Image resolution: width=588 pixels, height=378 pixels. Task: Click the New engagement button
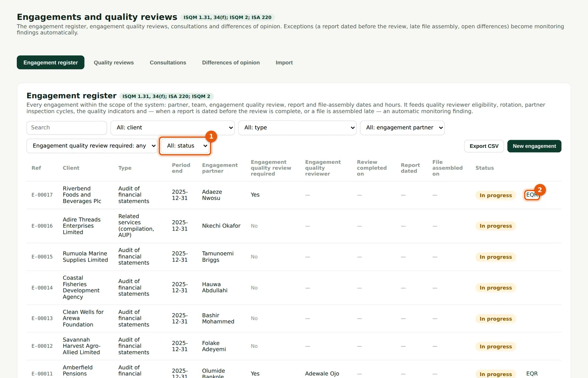click(x=534, y=146)
